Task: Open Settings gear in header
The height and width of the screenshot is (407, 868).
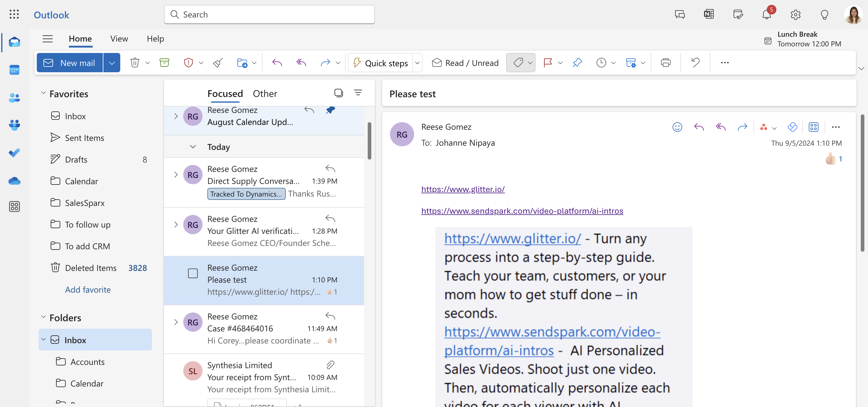Action: 796,14
